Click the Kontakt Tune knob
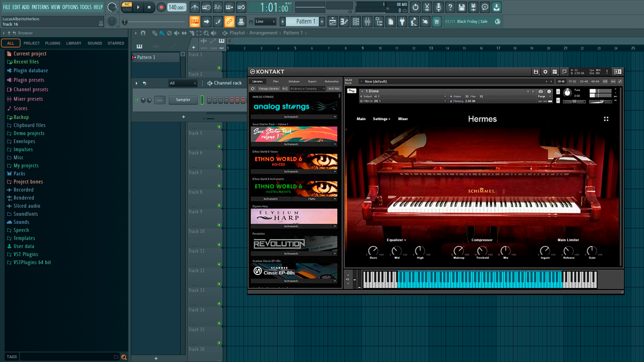644x362 pixels. (567, 92)
